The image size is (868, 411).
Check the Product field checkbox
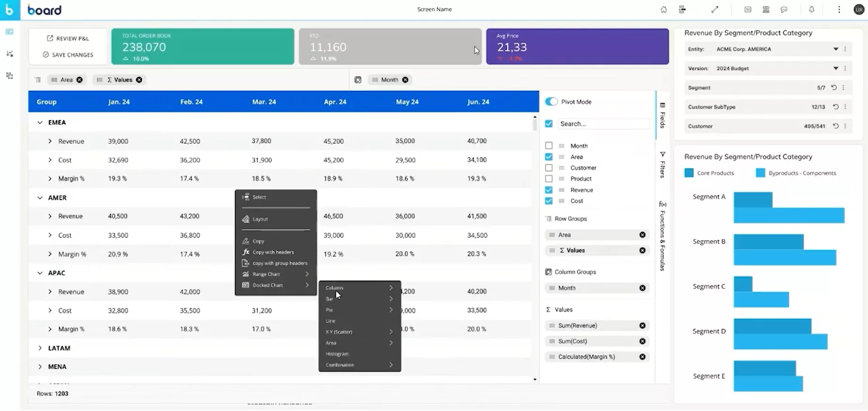tap(549, 179)
